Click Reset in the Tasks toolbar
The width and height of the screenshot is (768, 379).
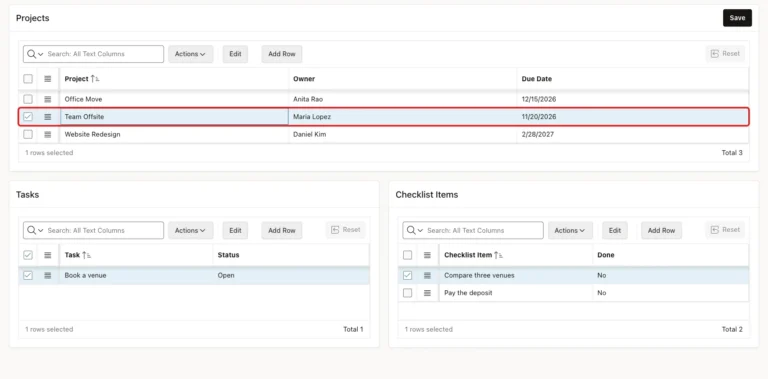346,230
